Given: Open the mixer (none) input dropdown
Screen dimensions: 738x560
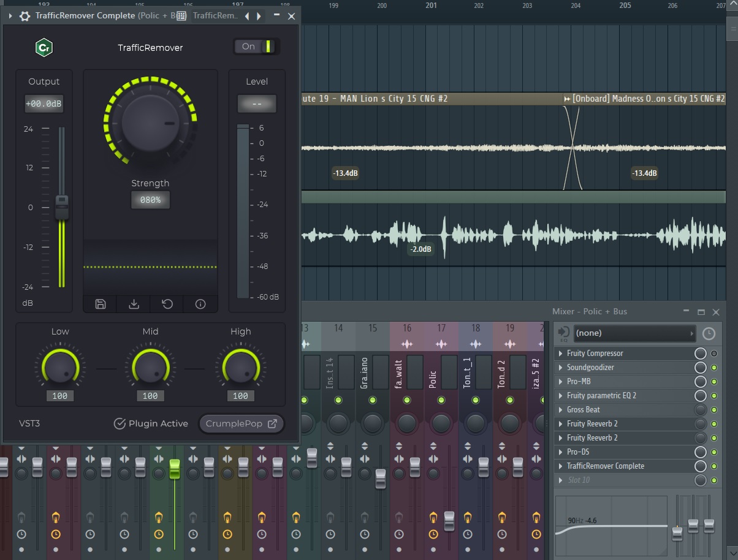Looking at the screenshot, I should click(x=634, y=333).
